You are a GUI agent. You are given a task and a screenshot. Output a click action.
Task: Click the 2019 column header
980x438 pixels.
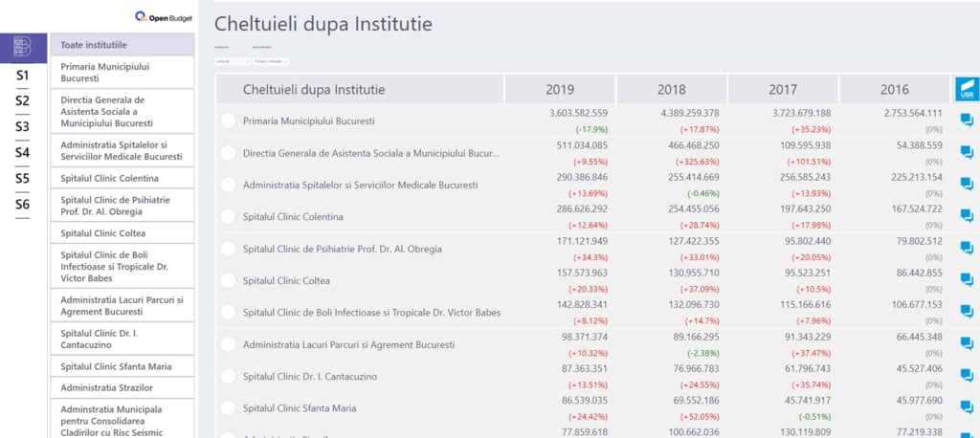560,89
